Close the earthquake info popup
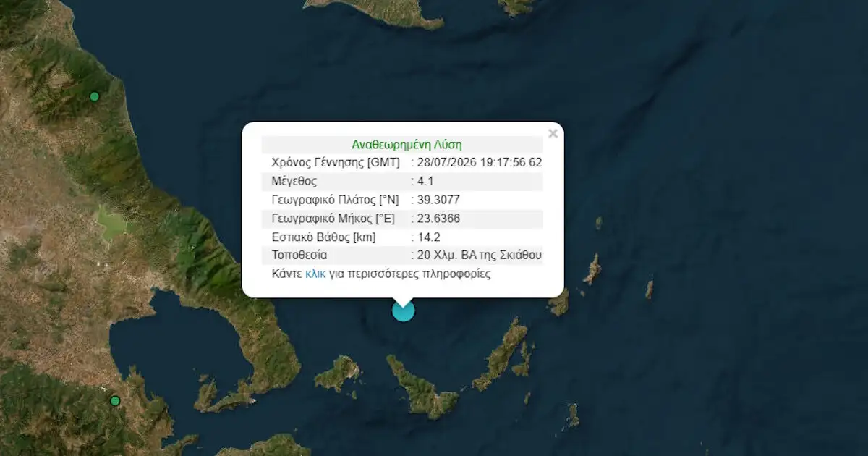The height and width of the screenshot is (456, 868). [553, 133]
